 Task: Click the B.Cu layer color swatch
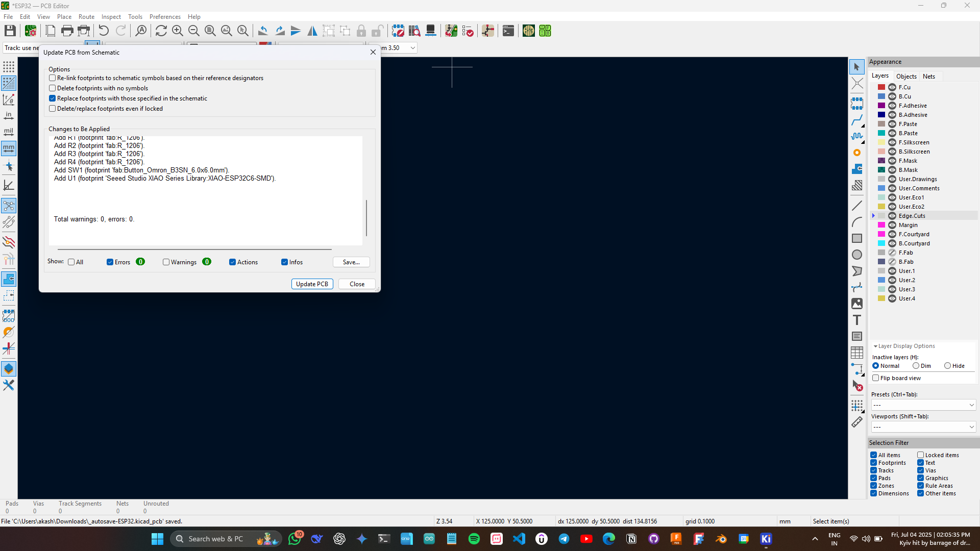(x=881, y=96)
